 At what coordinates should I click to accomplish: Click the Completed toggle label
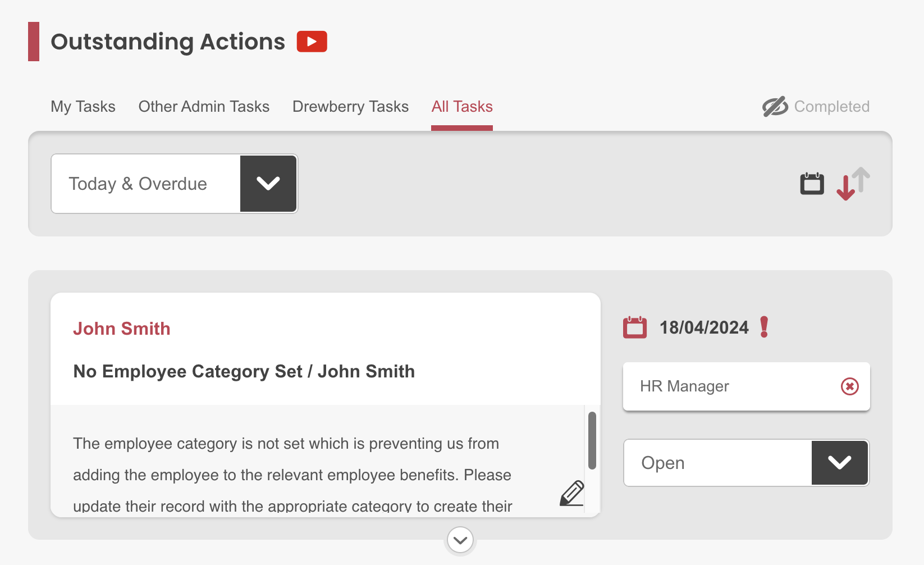832,107
